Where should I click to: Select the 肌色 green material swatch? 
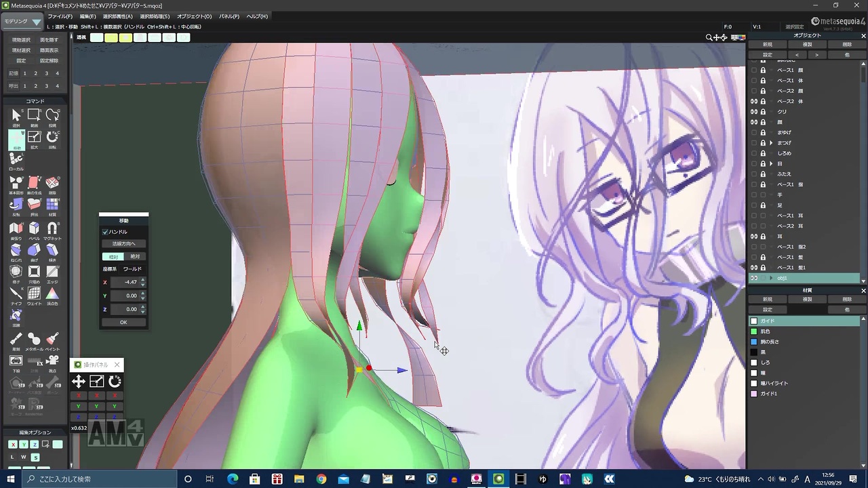coord(753,331)
